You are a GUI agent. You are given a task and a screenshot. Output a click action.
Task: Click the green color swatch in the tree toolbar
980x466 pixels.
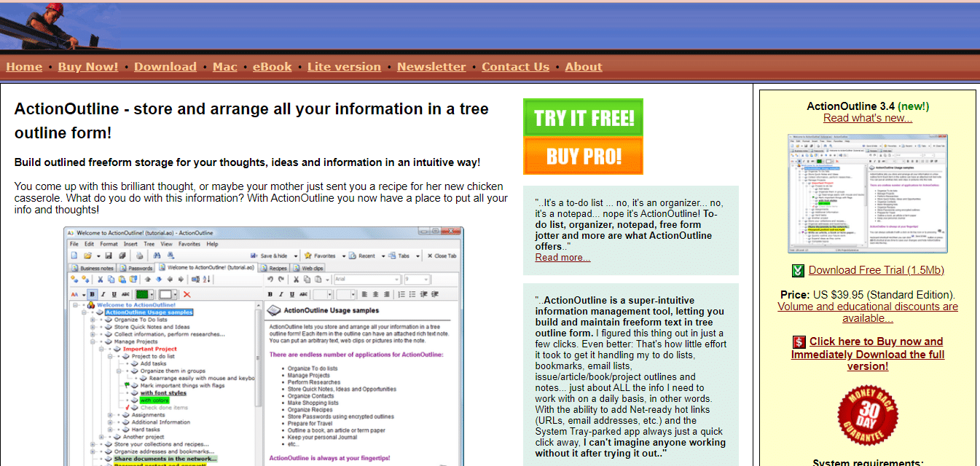point(142,294)
